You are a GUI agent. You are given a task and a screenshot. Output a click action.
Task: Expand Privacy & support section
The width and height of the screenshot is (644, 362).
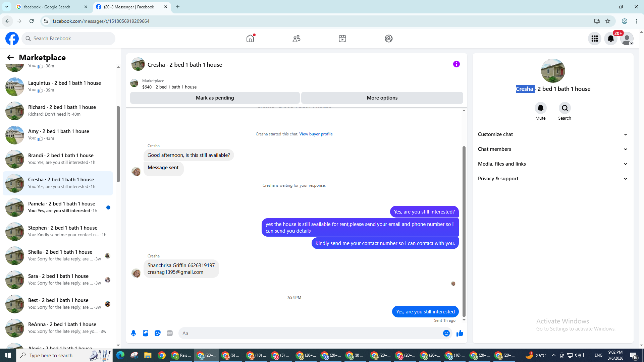pos(552,179)
